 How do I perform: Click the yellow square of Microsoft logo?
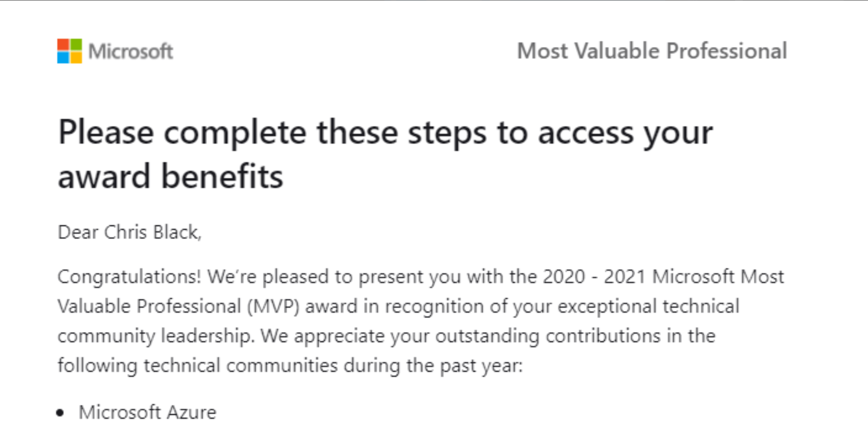tap(76, 57)
